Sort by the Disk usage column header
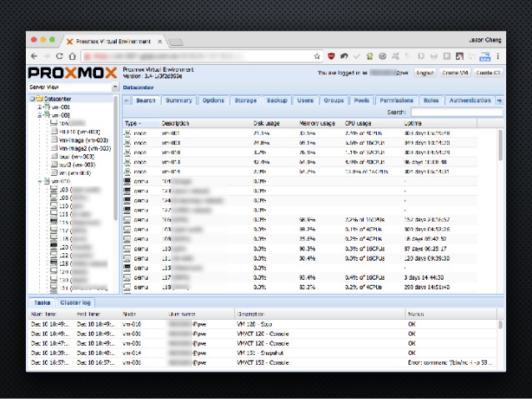Viewport: 532px width, 399px height. pyautogui.click(x=275, y=123)
